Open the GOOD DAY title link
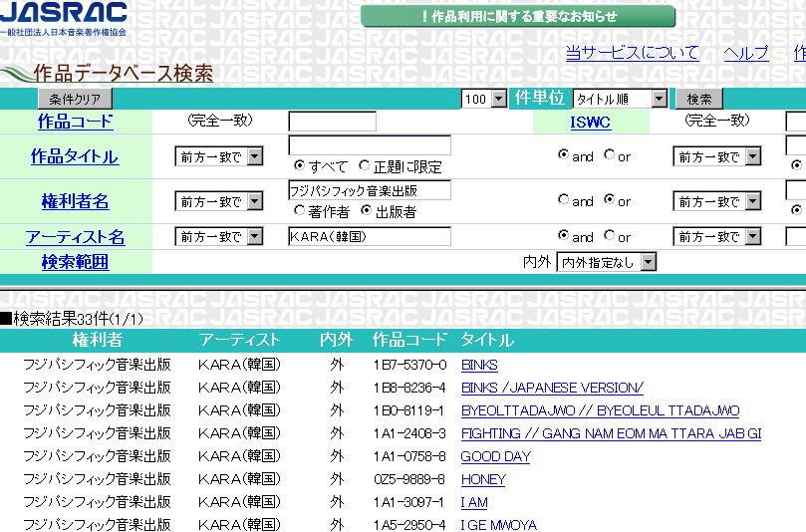The width and height of the screenshot is (806, 532). point(495,456)
